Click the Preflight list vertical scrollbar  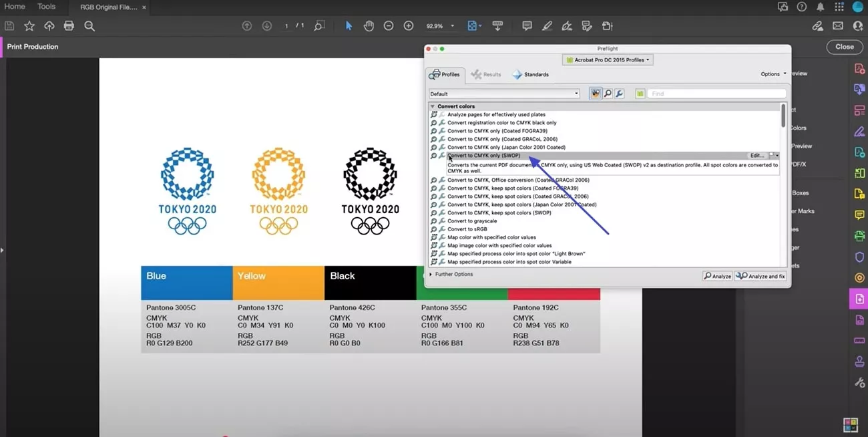tap(783, 116)
